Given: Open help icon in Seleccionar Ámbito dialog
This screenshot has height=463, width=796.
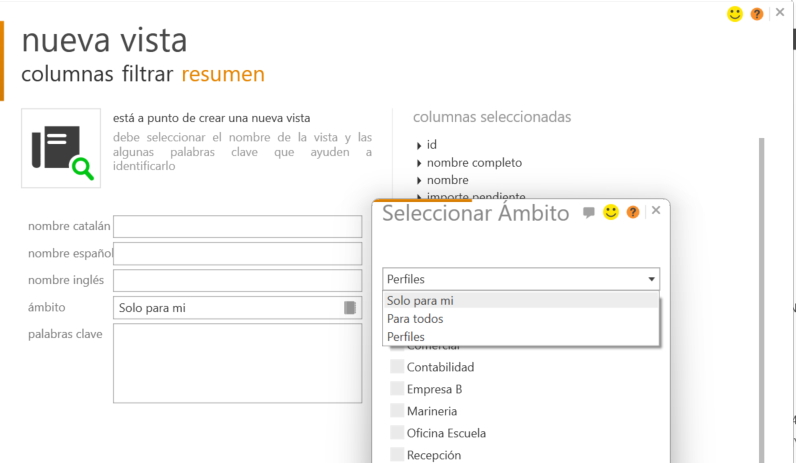Looking at the screenshot, I should [x=633, y=212].
